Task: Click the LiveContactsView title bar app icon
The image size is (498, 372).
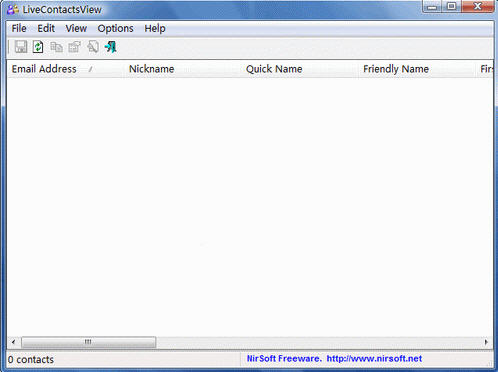Action: click(x=13, y=9)
